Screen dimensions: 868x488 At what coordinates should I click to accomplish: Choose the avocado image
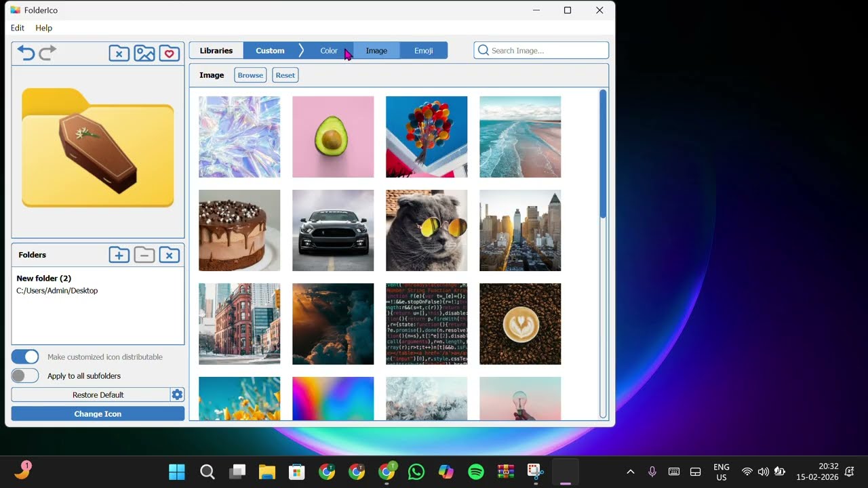click(333, 137)
